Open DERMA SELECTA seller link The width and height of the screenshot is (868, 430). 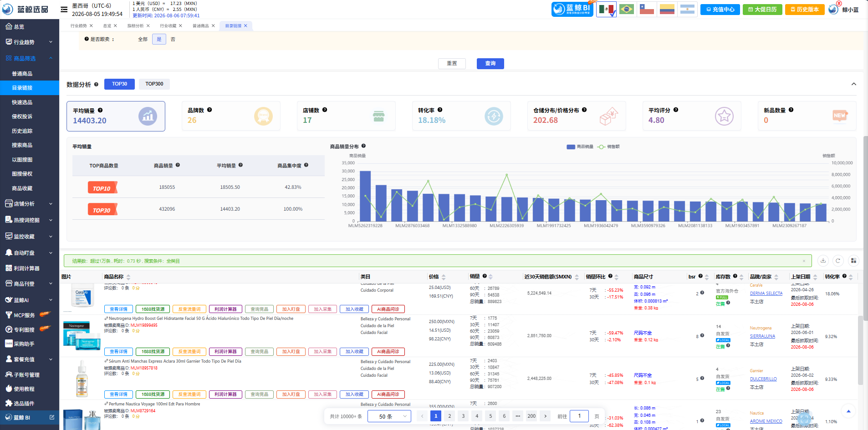[x=766, y=293]
